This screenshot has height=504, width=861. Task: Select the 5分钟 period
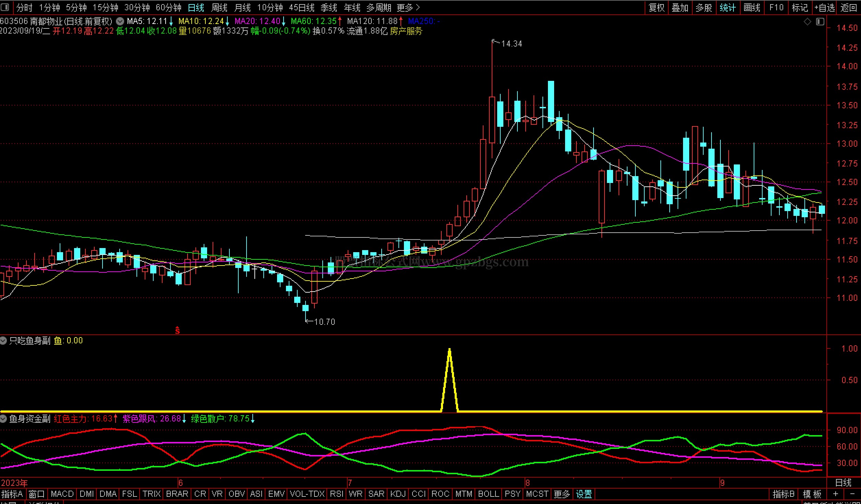76,8
